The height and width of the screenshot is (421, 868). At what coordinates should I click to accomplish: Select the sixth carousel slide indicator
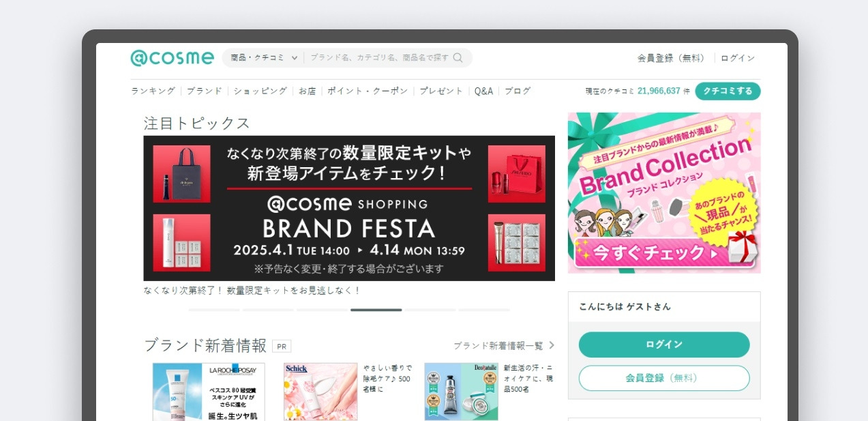(x=484, y=310)
